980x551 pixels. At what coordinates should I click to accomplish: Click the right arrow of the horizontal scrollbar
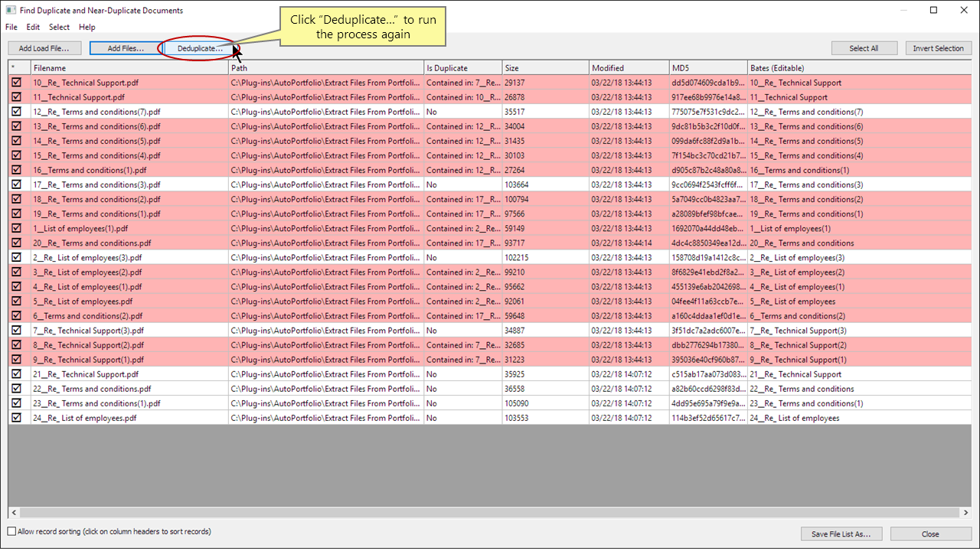click(x=966, y=512)
